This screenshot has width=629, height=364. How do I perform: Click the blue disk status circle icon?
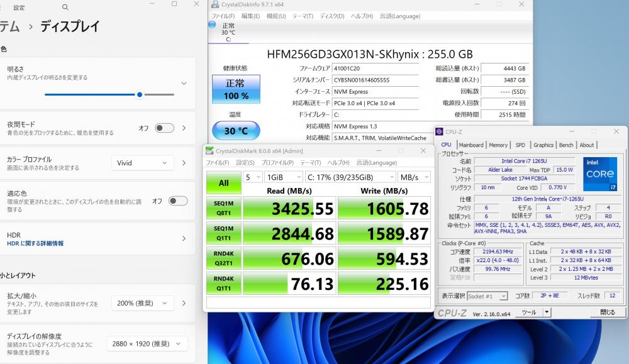(x=212, y=25)
